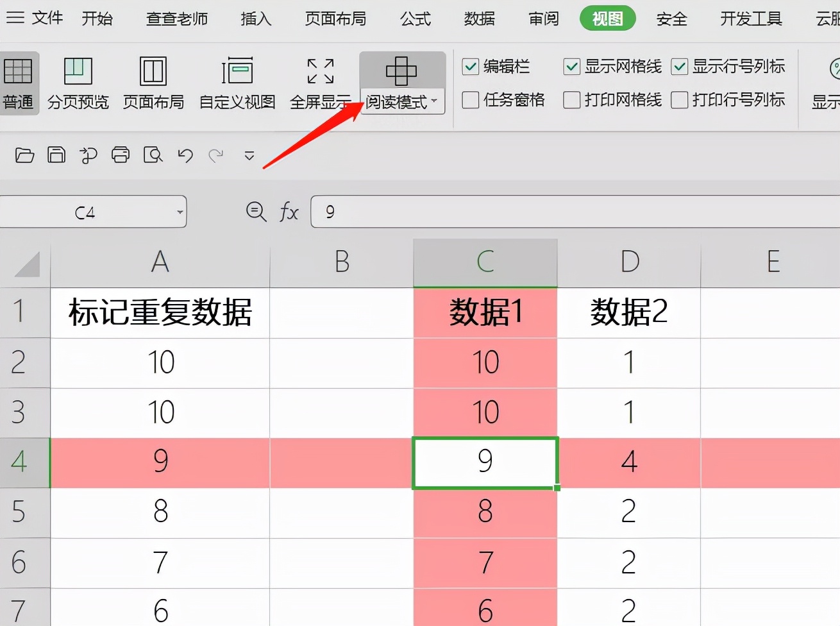The image size is (840, 626).
Task: Expand the quick access toolbar customize dropdown
Action: tap(249, 155)
